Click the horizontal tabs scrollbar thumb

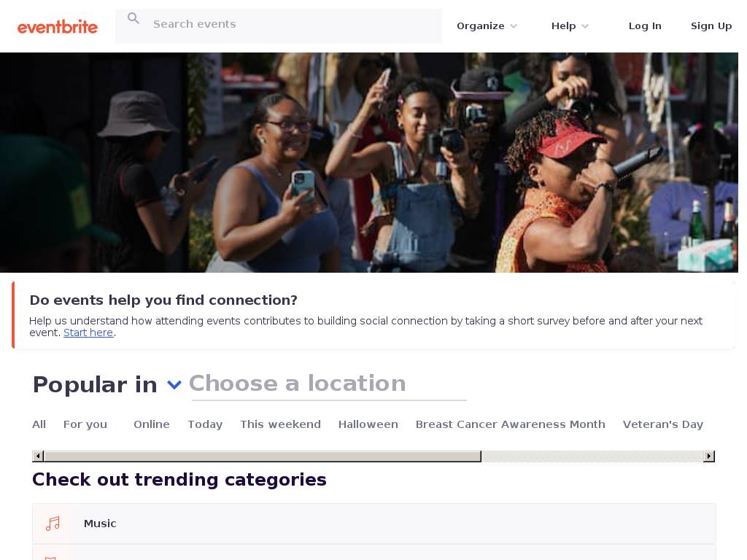coord(263,456)
